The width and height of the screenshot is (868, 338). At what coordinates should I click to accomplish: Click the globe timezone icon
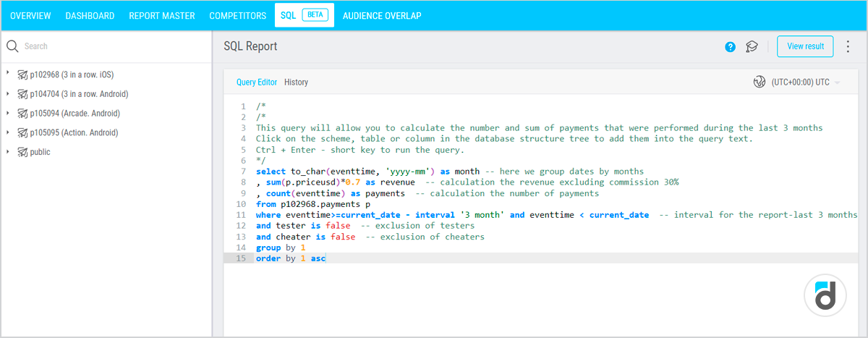click(759, 83)
